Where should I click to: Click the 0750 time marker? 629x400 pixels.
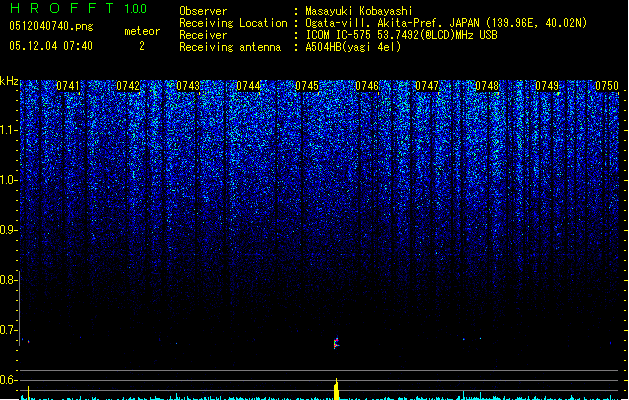click(607, 86)
